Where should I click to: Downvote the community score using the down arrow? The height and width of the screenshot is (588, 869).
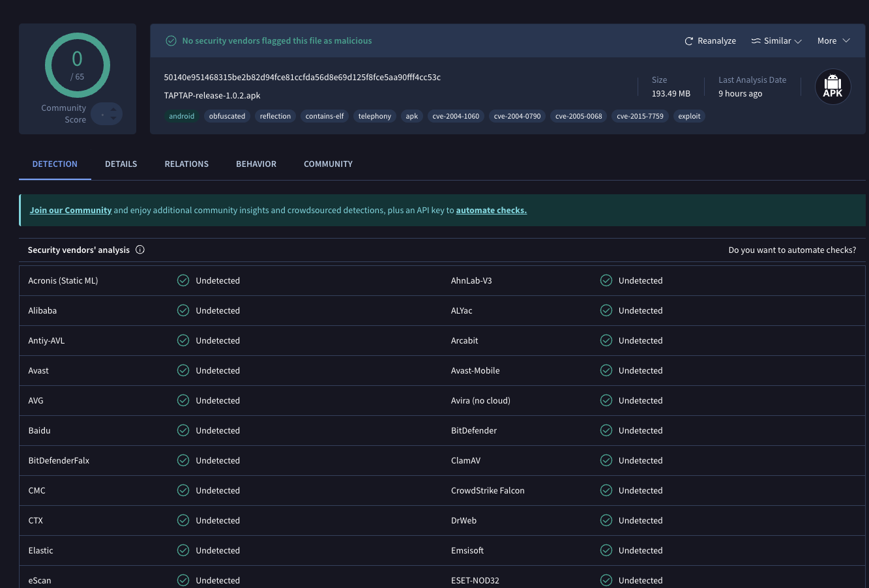(113, 118)
